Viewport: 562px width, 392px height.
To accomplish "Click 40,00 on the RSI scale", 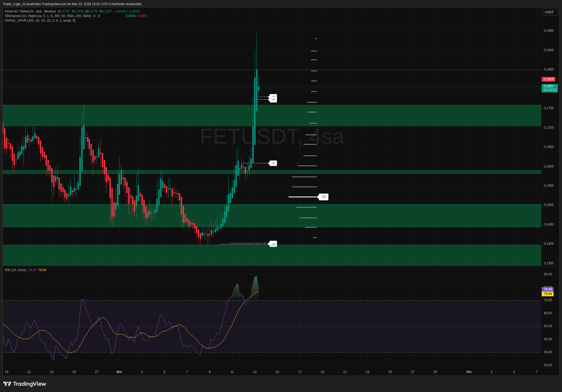I will pos(548,339).
